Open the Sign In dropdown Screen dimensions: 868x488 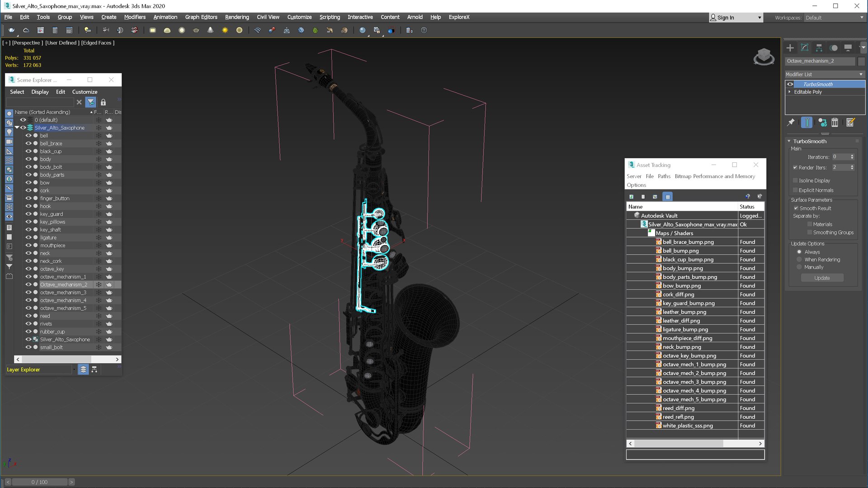[x=736, y=18]
